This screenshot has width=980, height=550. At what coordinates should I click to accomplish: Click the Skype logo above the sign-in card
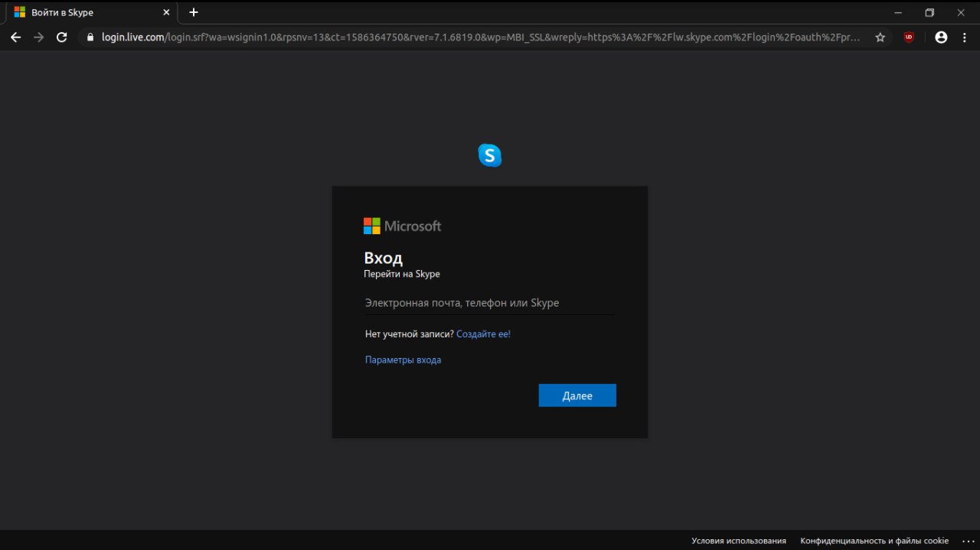(x=490, y=155)
